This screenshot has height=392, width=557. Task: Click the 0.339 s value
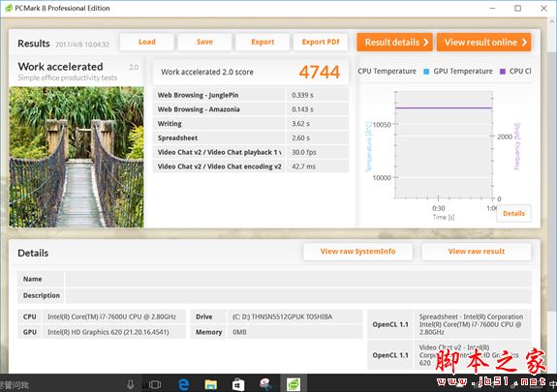click(x=302, y=95)
